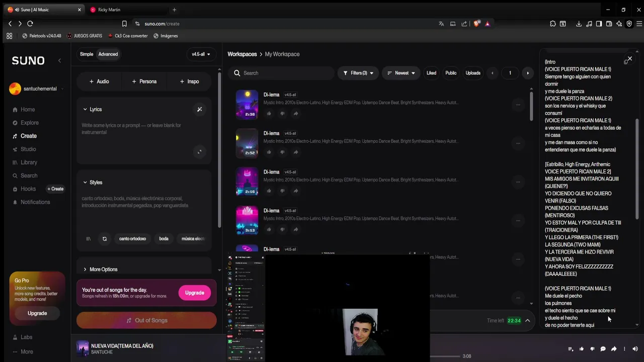Share the first Di-lema song (2:38)
This screenshot has height=362, width=644.
click(296, 114)
